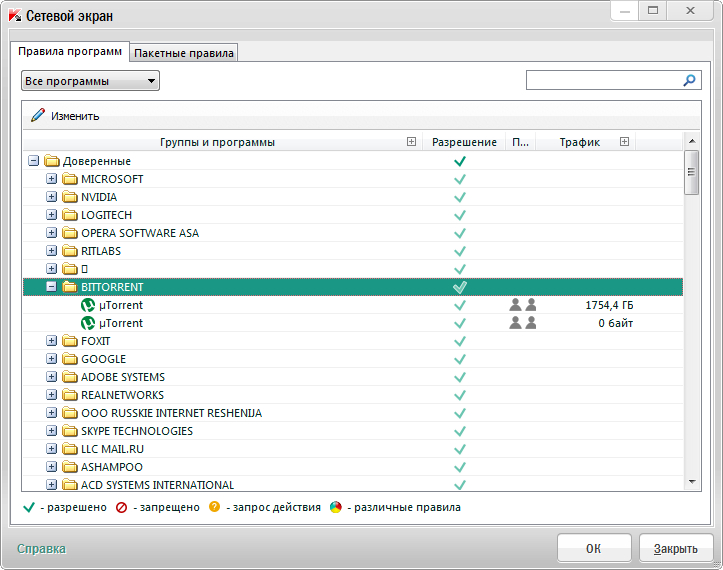Click permission checkmark for FOXIT

tap(460, 341)
